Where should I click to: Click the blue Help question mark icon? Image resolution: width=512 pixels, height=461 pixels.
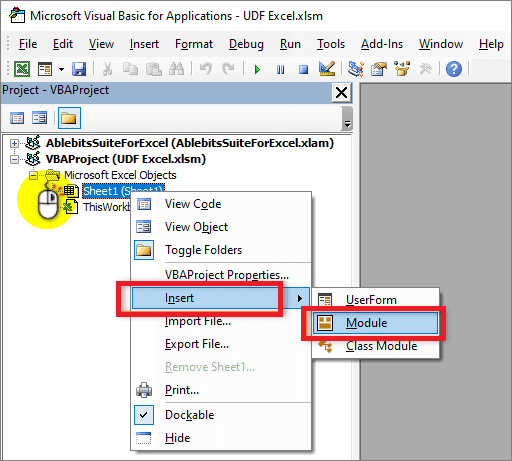tap(454, 69)
